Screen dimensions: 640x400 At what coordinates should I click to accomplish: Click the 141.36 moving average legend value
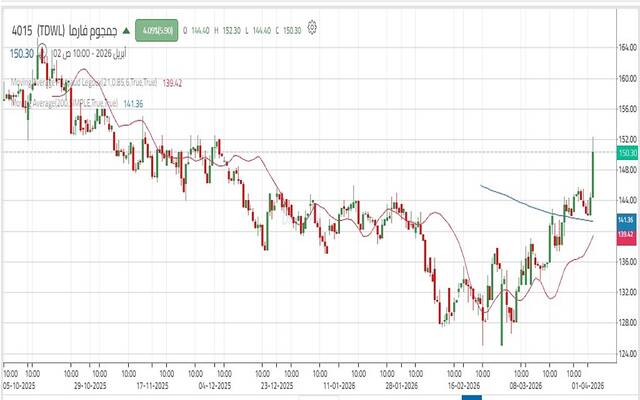click(132, 103)
